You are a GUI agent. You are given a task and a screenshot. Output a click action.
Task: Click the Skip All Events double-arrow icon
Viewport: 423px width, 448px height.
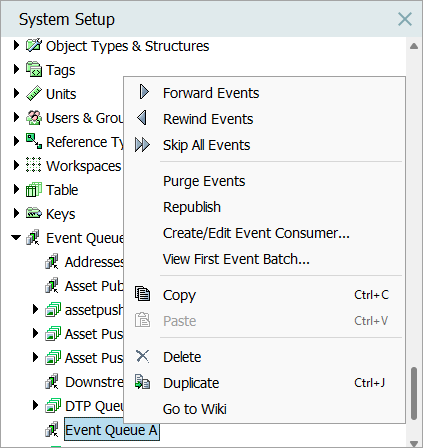142,145
